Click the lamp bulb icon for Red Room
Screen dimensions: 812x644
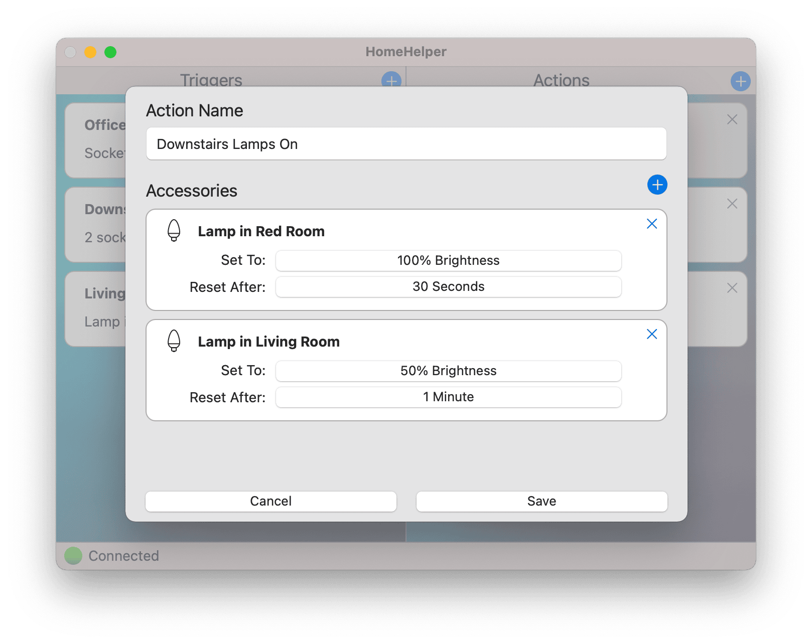pyautogui.click(x=174, y=231)
